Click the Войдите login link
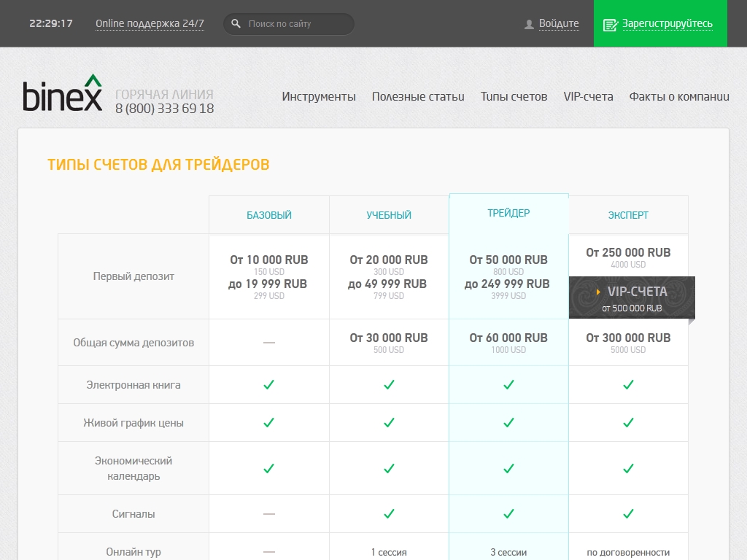This screenshot has width=747, height=560. tap(559, 23)
